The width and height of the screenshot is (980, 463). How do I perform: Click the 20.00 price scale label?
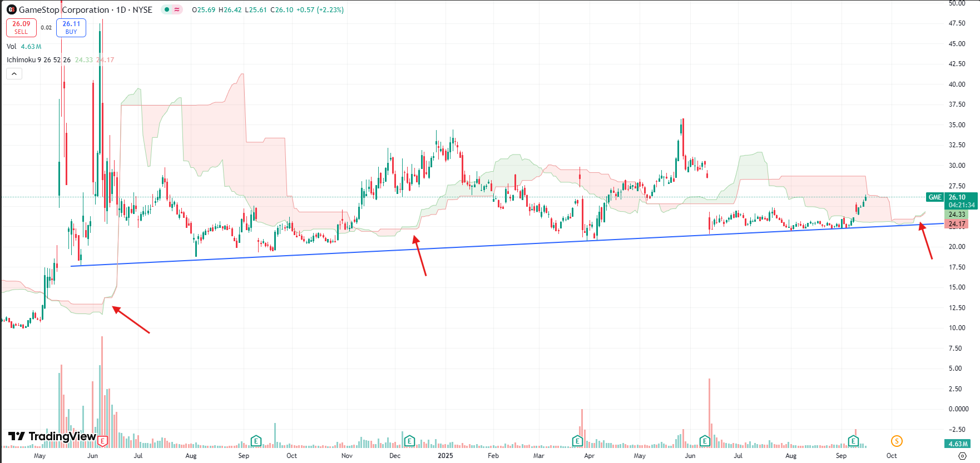tap(957, 247)
